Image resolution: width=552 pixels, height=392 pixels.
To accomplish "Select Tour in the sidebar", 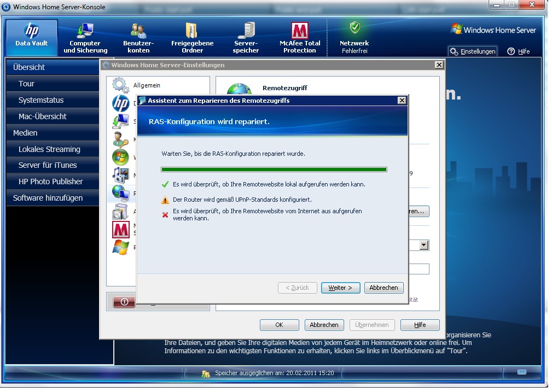I will 53,84.
